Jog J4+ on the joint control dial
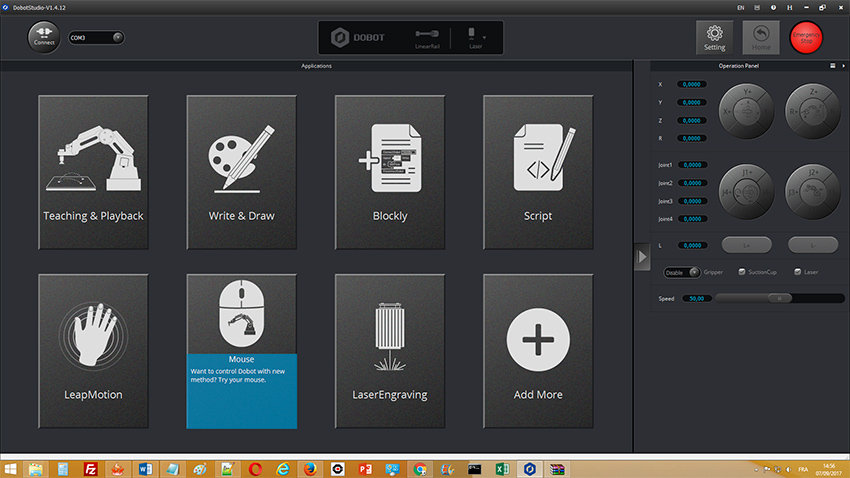850x478 pixels. point(727,192)
